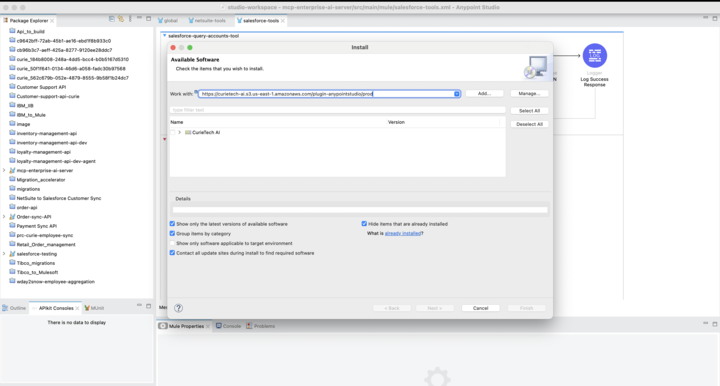This screenshot has height=386, width=720.
Task: Maximize the Package Explorer panel
Action: [x=148, y=18]
